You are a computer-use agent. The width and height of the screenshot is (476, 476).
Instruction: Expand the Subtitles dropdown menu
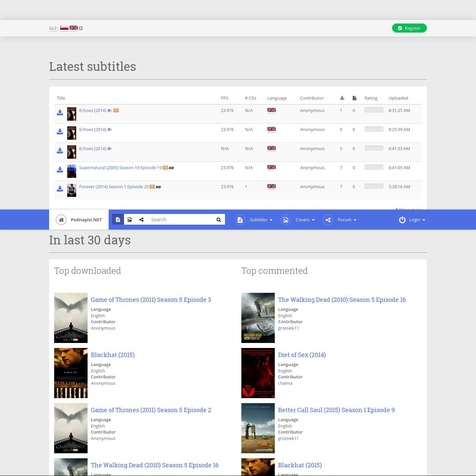pos(261,220)
